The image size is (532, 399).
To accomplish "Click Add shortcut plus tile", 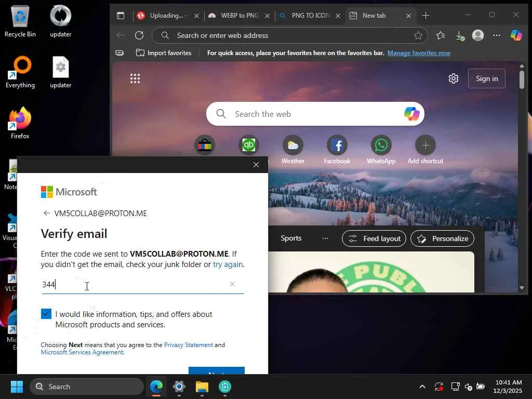I will click(x=425, y=150).
